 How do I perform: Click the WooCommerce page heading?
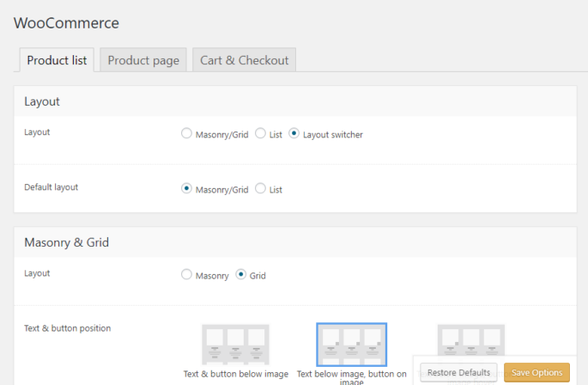67,23
